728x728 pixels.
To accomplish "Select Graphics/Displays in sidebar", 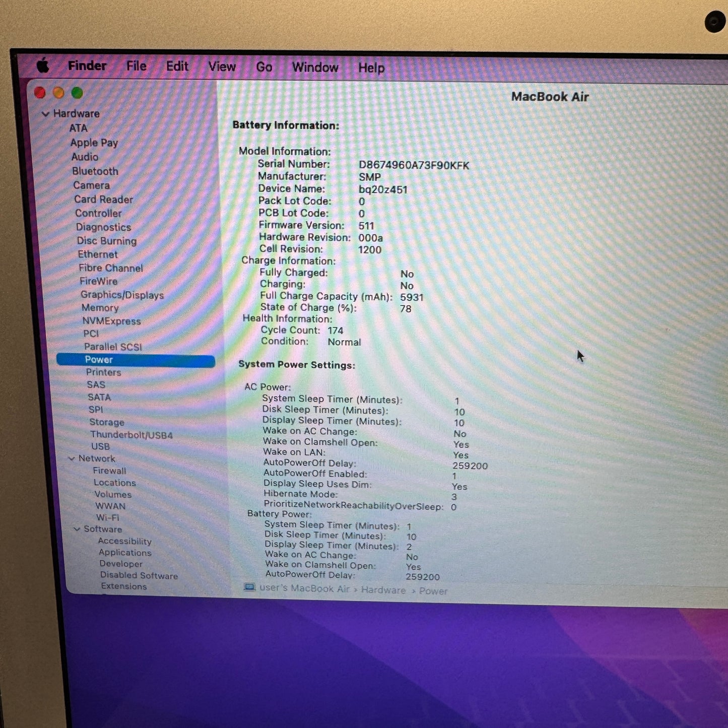I will 122,295.
